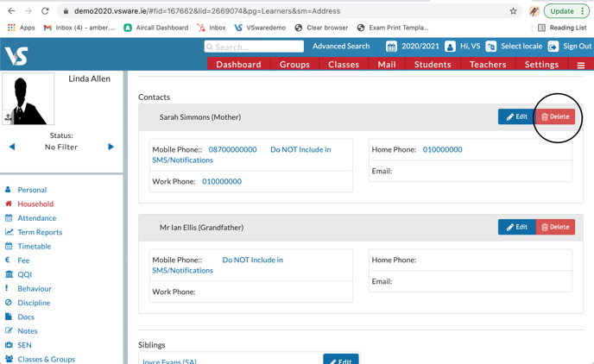Click Sarah Simmons' Home Phone 010000000
594x364 pixels.
[442, 149]
